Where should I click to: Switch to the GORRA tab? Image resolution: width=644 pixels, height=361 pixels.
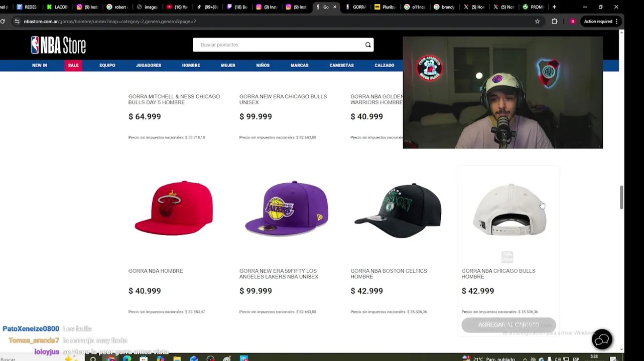(355, 7)
